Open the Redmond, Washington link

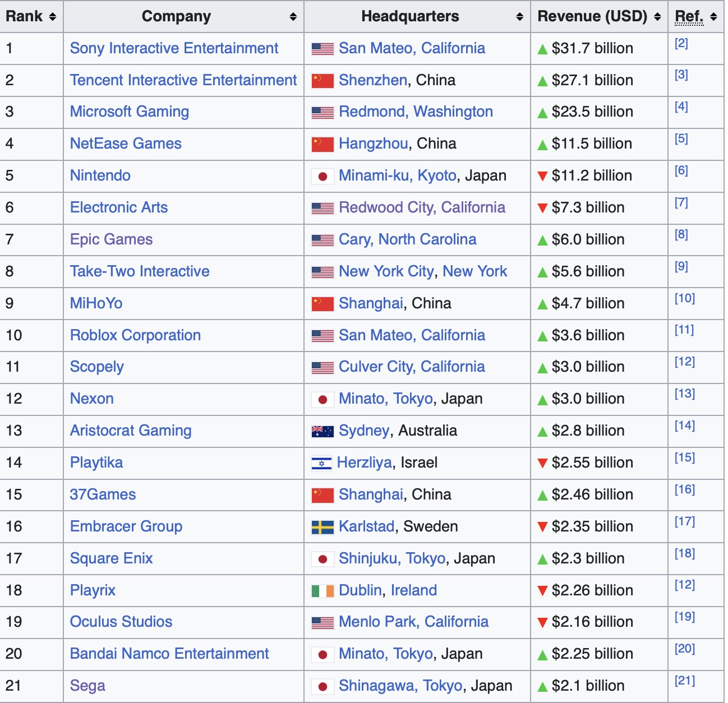(x=416, y=112)
